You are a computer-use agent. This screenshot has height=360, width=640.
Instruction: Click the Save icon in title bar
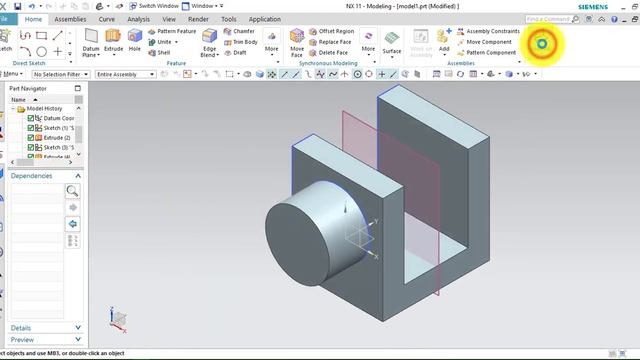click(x=17, y=6)
